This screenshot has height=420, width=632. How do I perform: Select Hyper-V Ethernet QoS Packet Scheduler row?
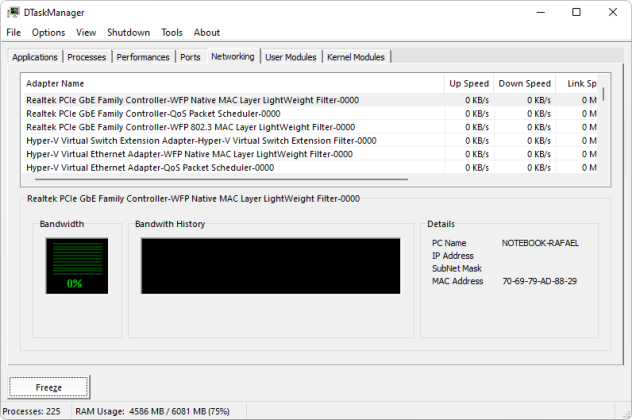[x=310, y=168]
